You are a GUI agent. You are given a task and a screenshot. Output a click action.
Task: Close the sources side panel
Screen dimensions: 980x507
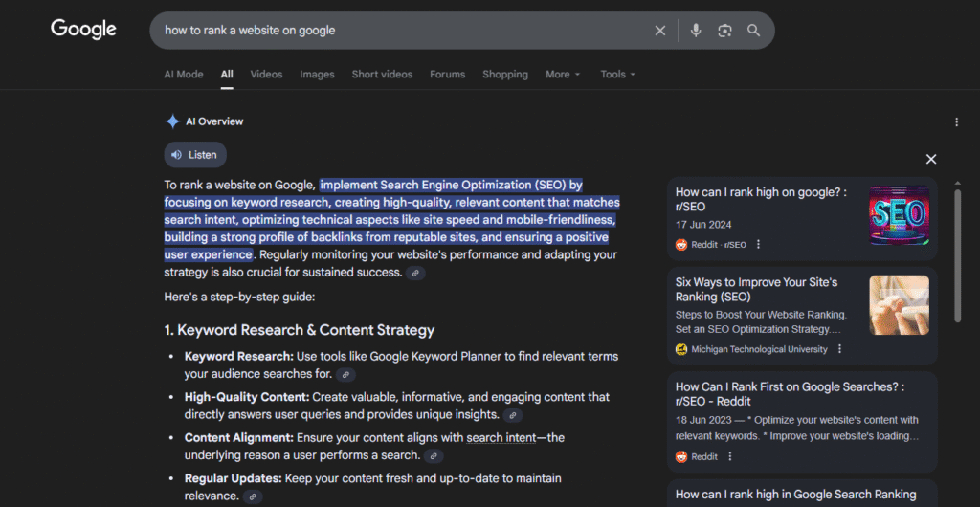pos(931,159)
